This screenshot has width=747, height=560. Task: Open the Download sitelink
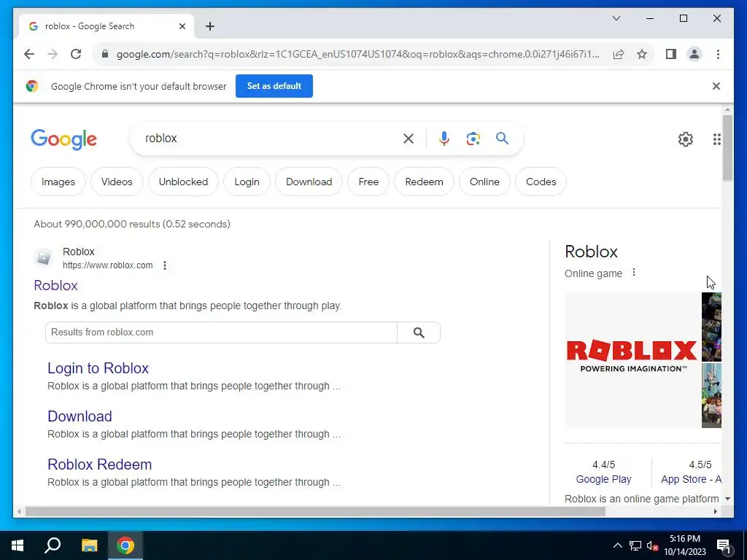pos(80,416)
